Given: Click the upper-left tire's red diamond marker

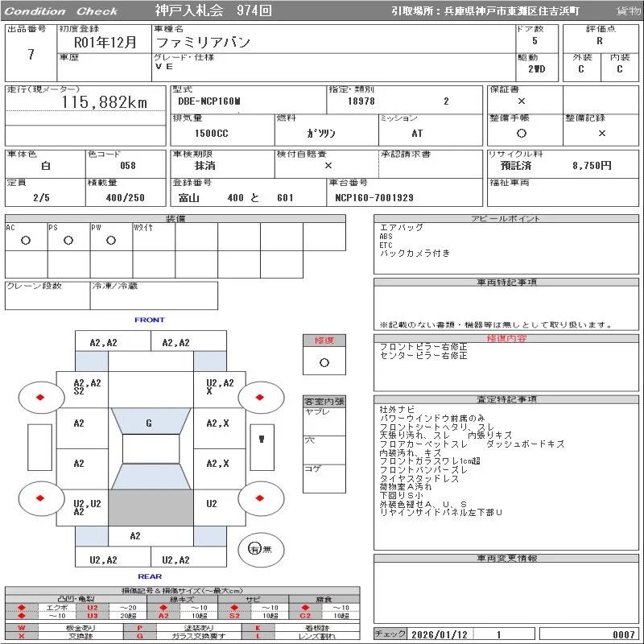Looking at the screenshot, I should tap(40, 397).
